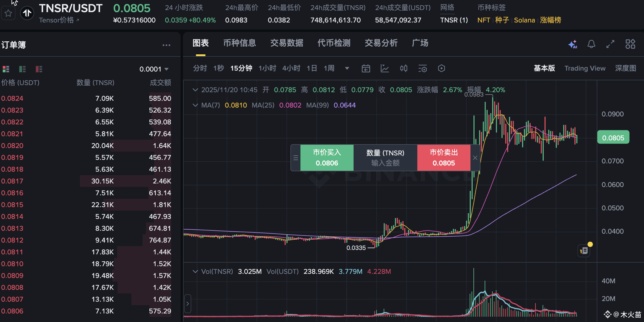Switch to the 交易数据 tab

coord(287,43)
